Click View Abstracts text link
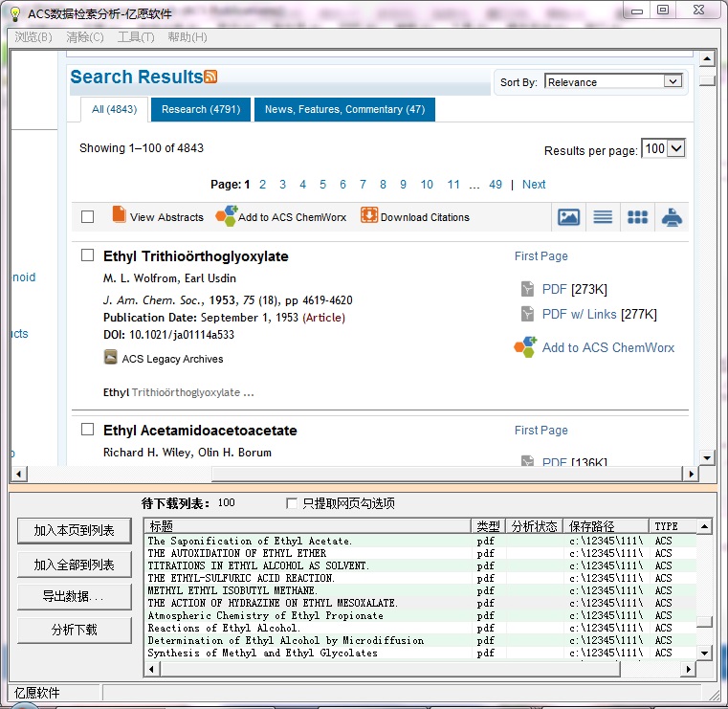The height and width of the screenshot is (709, 728). point(166,217)
